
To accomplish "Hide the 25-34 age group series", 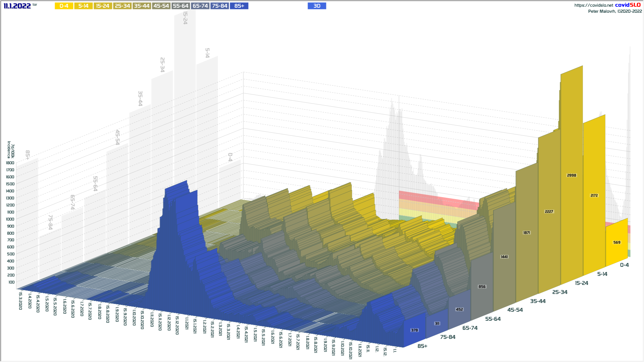I will (x=122, y=6).
